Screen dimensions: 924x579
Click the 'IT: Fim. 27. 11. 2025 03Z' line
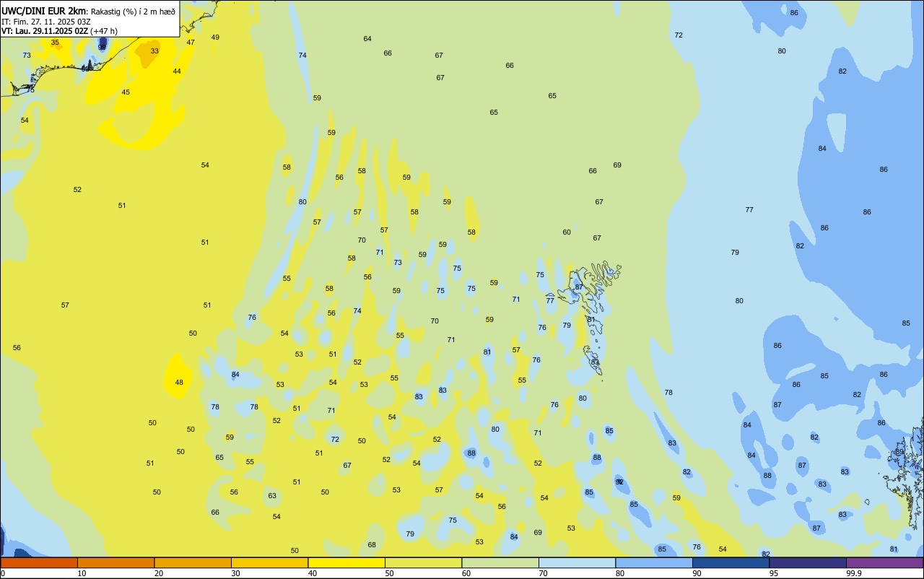(46, 22)
